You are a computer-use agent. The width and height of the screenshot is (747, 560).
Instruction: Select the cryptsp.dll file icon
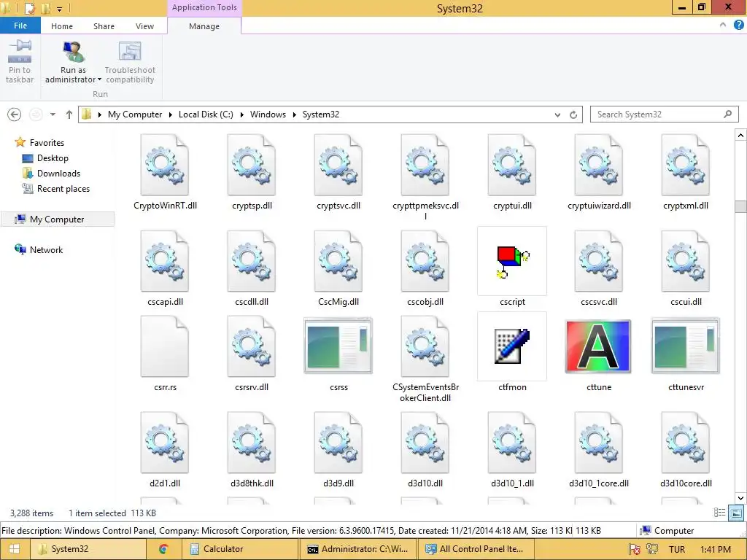(252, 165)
